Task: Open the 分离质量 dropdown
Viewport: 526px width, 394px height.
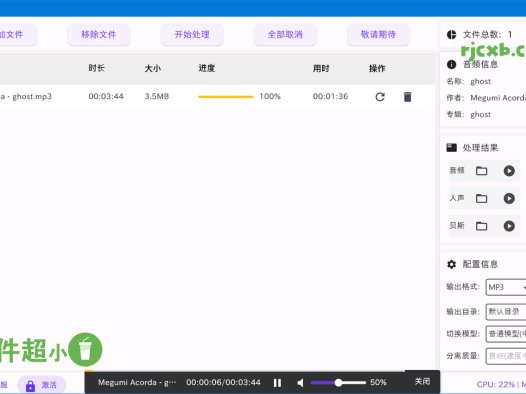Action: 506,356
